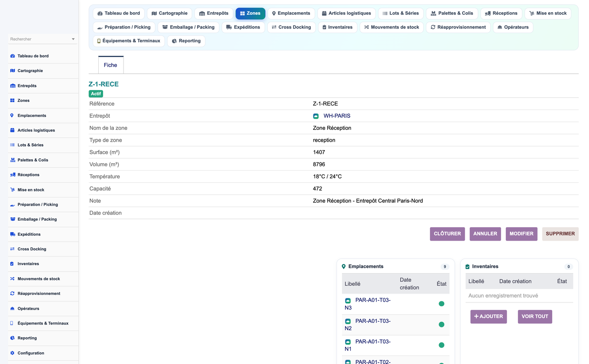
Task: Click icon beside PAR-A01-T03-N3 location
Action: (348, 300)
